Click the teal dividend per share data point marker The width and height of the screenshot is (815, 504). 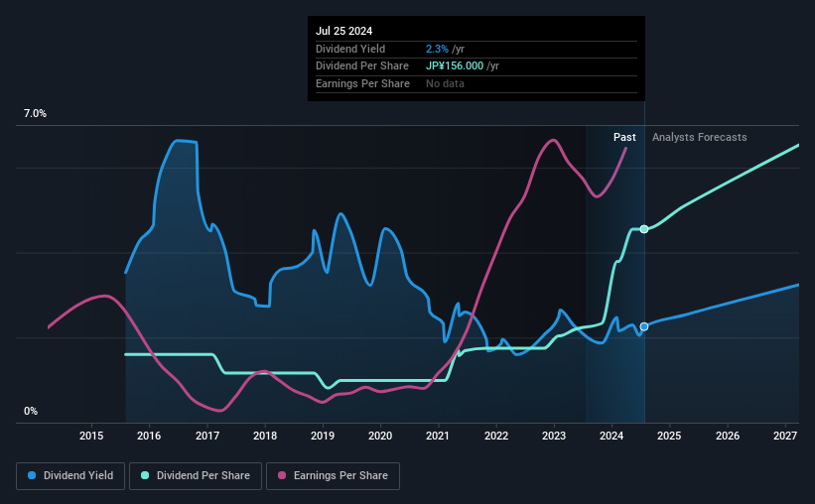[644, 229]
